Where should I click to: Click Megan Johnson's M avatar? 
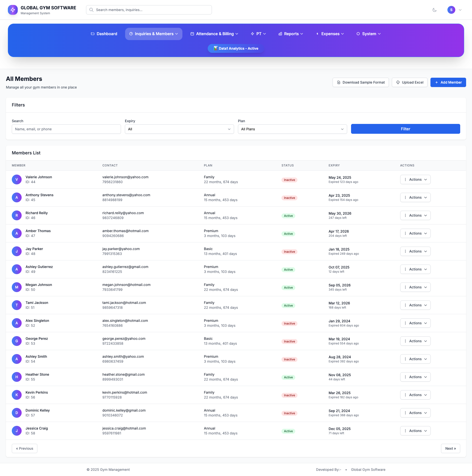tap(16, 287)
